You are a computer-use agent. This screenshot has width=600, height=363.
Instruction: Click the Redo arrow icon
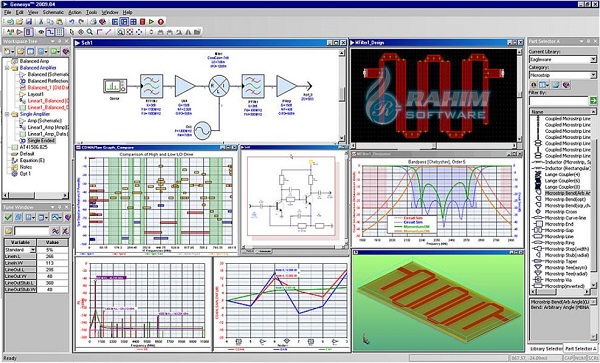81,22
